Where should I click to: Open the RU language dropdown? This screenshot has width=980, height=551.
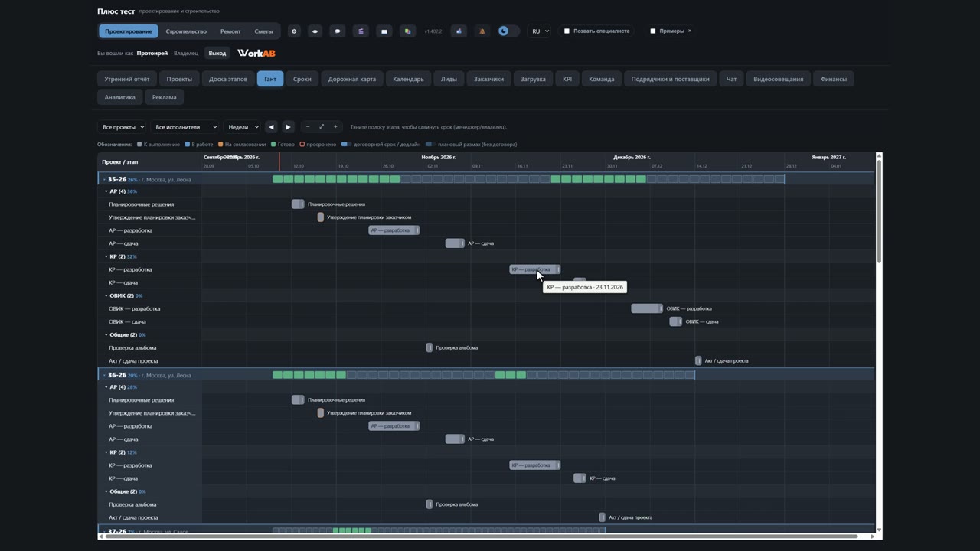pos(539,31)
